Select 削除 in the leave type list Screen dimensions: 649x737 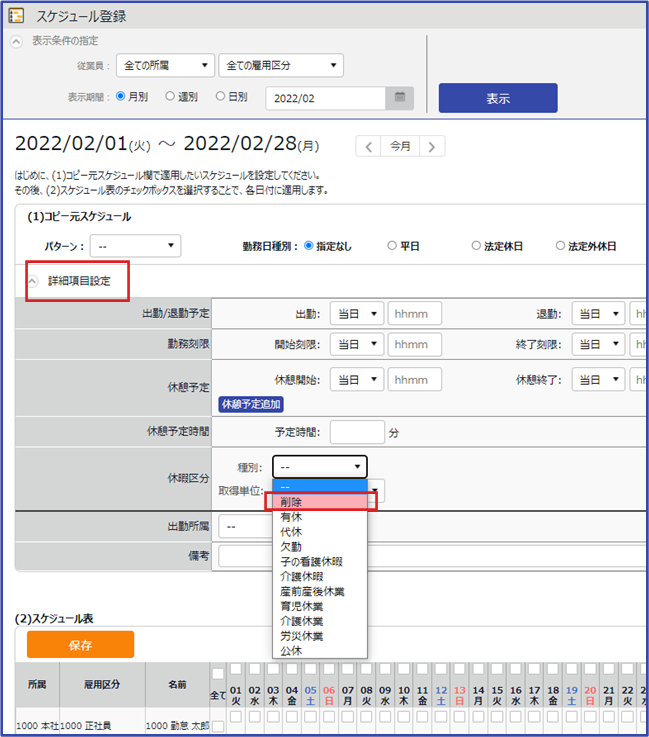point(320,502)
